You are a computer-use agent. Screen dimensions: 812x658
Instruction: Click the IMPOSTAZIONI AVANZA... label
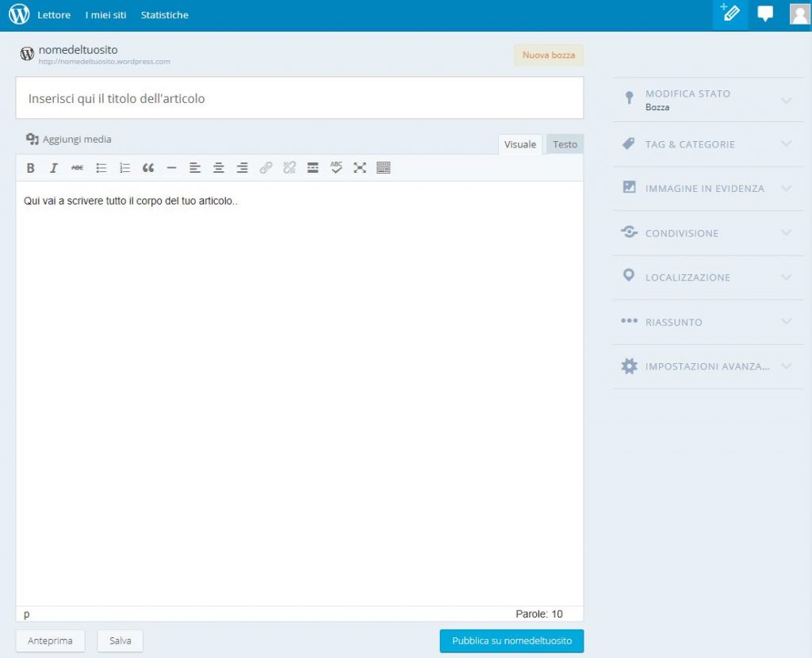tap(707, 366)
